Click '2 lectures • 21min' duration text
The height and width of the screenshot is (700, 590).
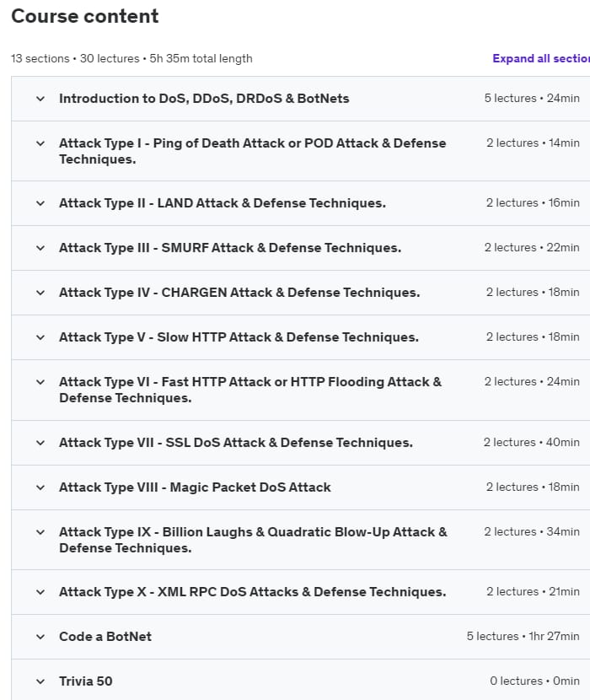(533, 591)
